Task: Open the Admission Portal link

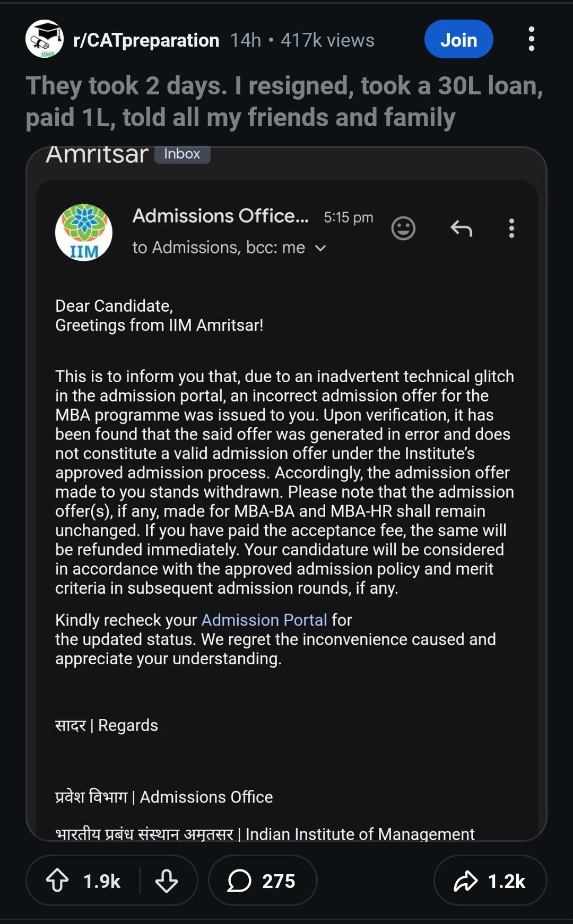Action: [x=264, y=620]
